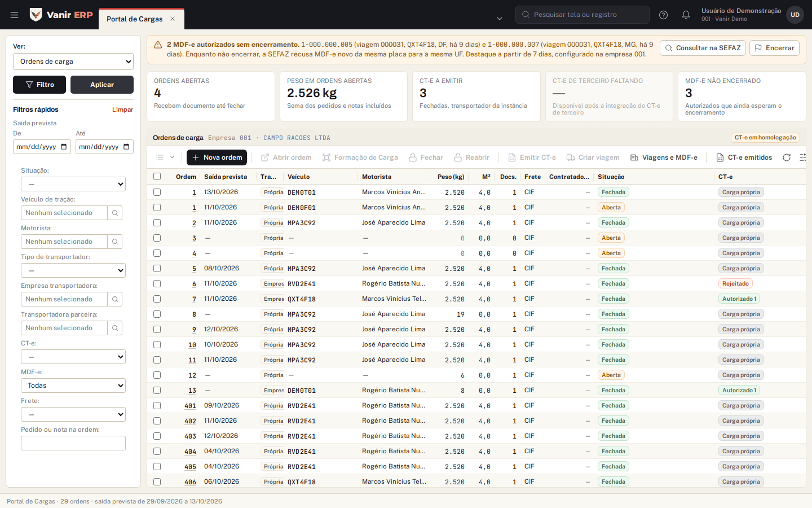Check the row for order 13/10/2026 DEM0T01
The height and width of the screenshot is (508, 812).
click(x=157, y=192)
